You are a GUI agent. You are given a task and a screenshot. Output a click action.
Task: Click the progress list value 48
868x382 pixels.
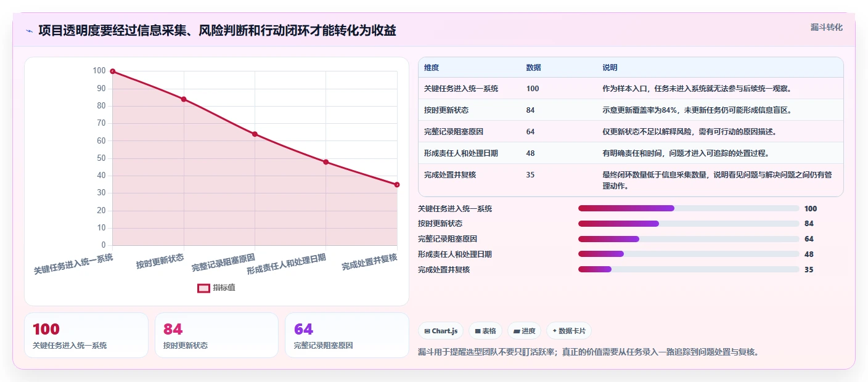809,254
